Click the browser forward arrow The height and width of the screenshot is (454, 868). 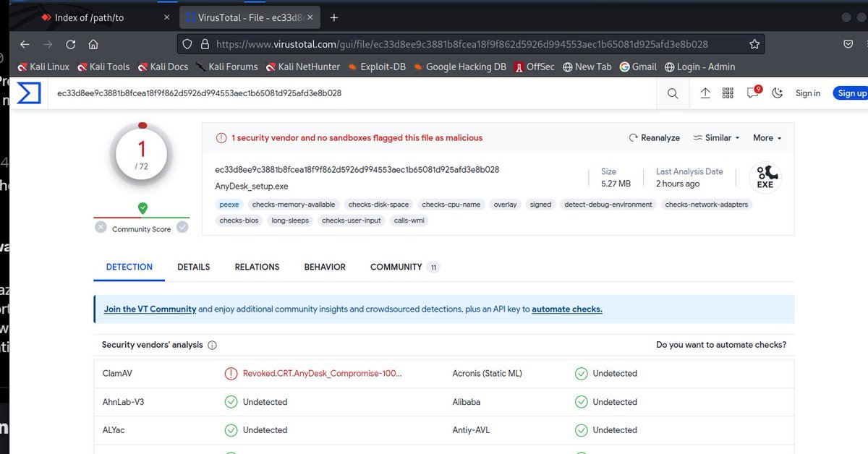click(x=48, y=44)
